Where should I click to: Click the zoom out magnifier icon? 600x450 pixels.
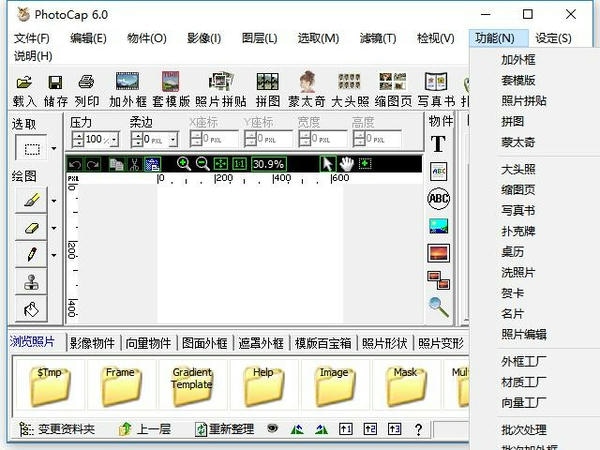[202, 164]
